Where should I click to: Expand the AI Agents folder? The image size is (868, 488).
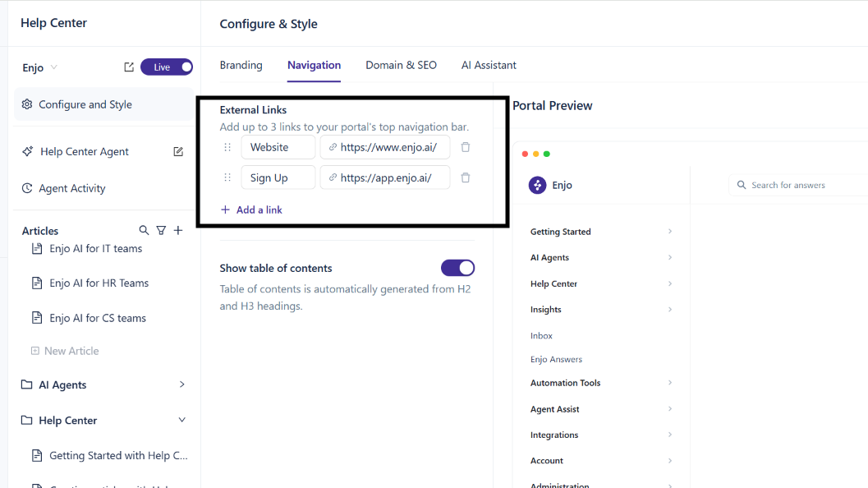coord(103,385)
